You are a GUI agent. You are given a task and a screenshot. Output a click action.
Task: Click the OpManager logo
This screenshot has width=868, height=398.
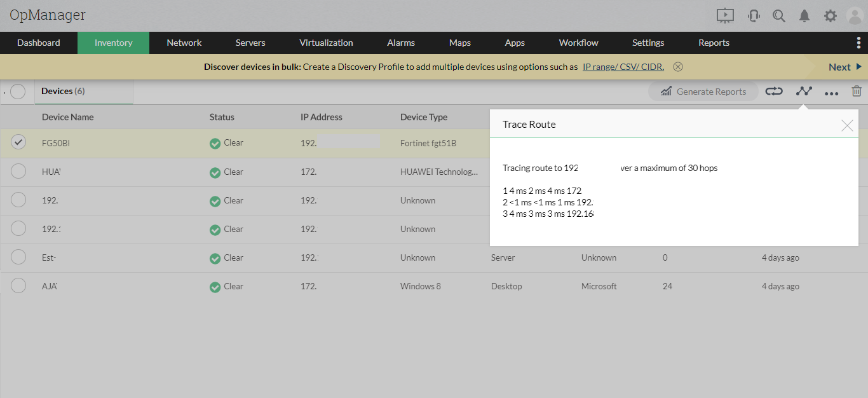click(x=48, y=15)
